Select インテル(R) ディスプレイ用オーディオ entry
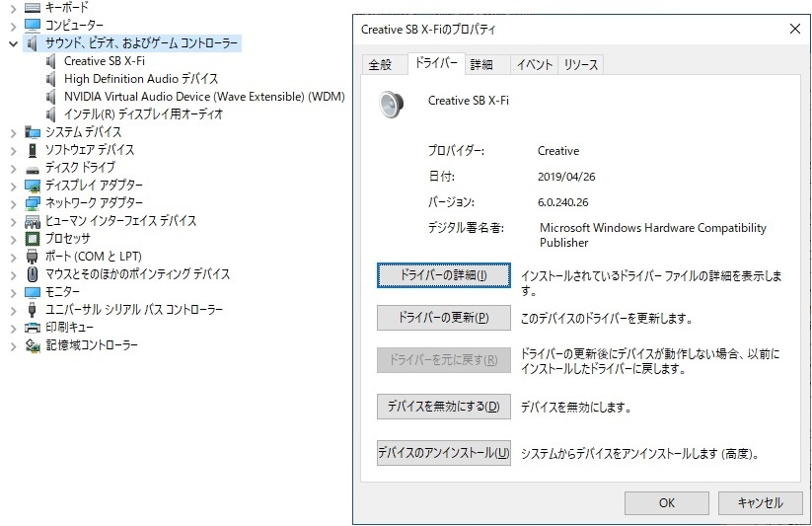This screenshot has width=812, height=526. pyautogui.click(x=143, y=114)
